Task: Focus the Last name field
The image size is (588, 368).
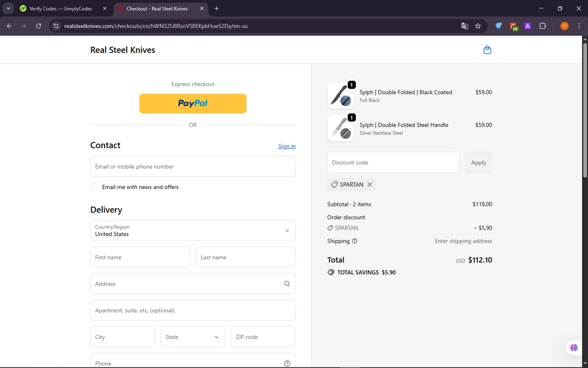Action: click(246, 257)
